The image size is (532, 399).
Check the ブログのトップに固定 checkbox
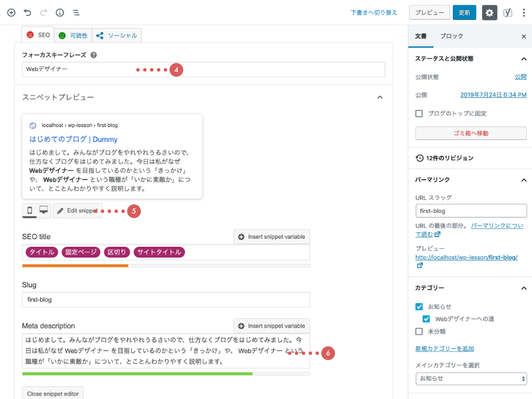419,113
